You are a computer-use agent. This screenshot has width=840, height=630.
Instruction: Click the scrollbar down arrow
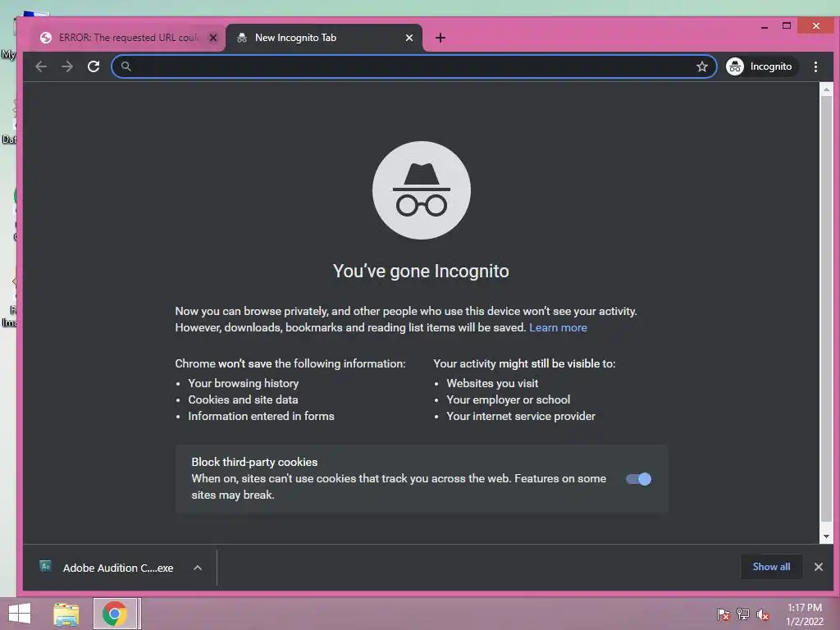(826, 536)
